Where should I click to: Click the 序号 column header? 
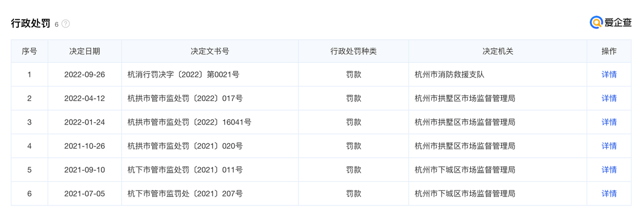pyautogui.click(x=30, y=52)
